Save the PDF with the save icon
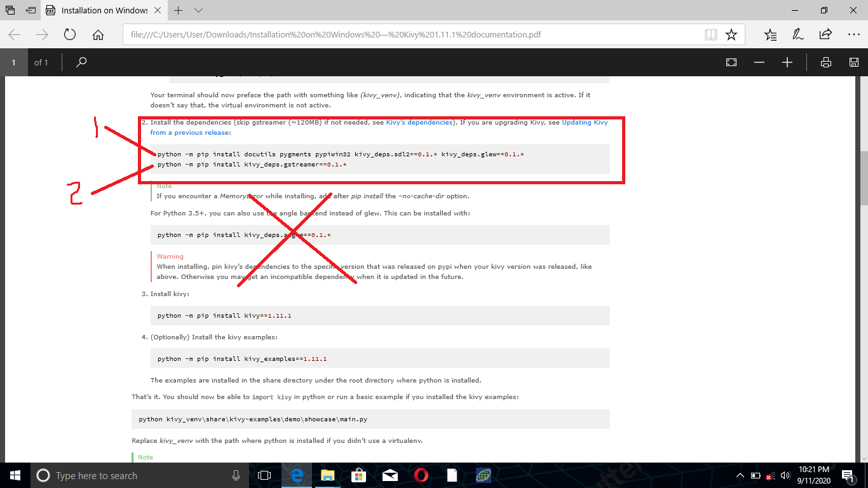 (854, 62)
